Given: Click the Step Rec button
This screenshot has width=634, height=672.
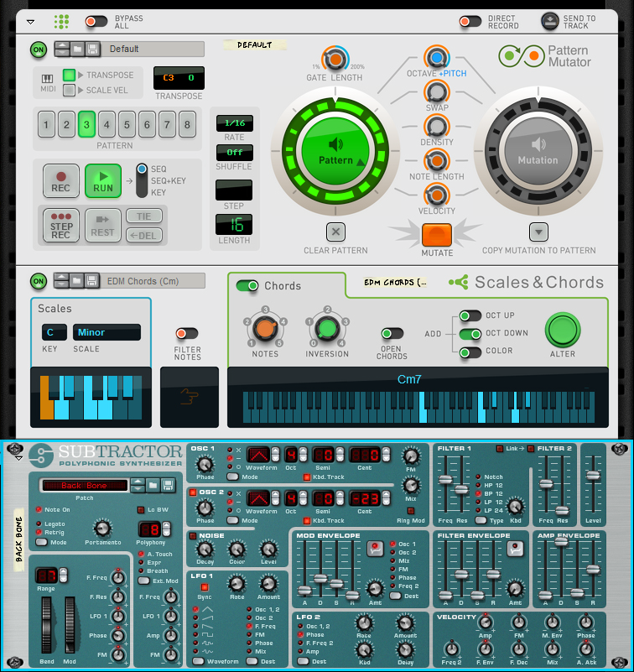Looking at the screenshot, I should pos(61,225).
